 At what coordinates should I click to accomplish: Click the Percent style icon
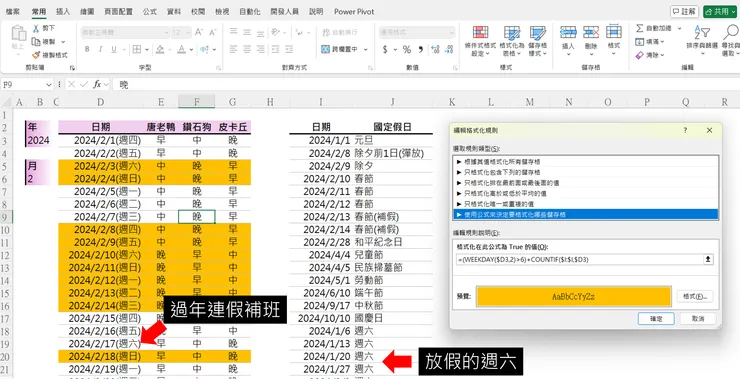407,50
